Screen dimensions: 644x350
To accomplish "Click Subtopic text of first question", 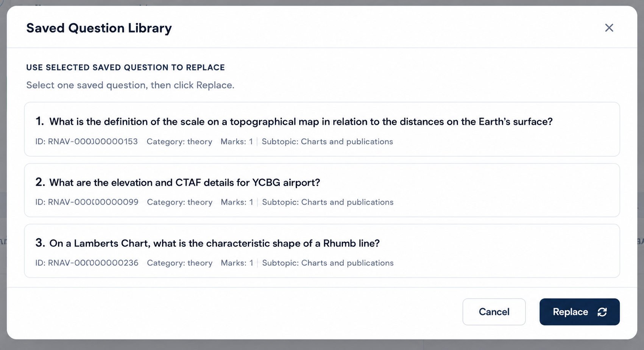I will [327, 142].
